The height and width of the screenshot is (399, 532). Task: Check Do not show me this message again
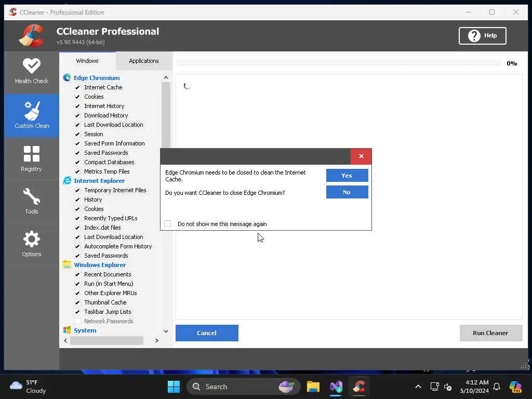(x=168, y=223)
